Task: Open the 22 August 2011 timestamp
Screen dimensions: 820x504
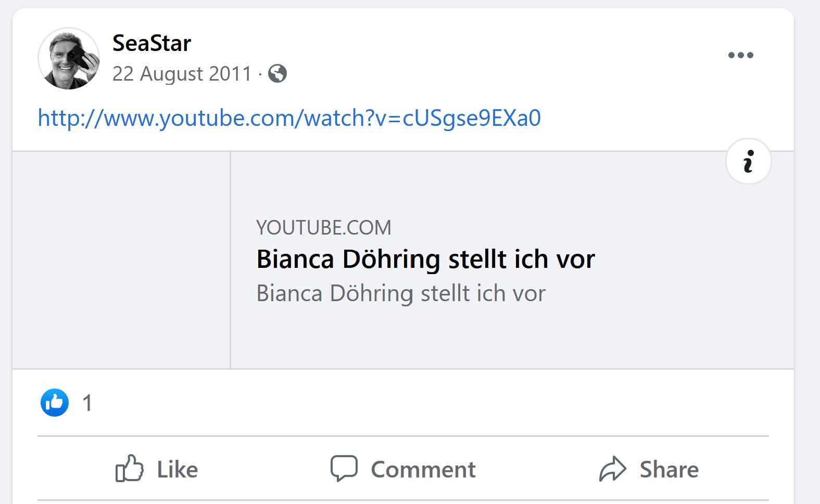Action: point(182,74)
